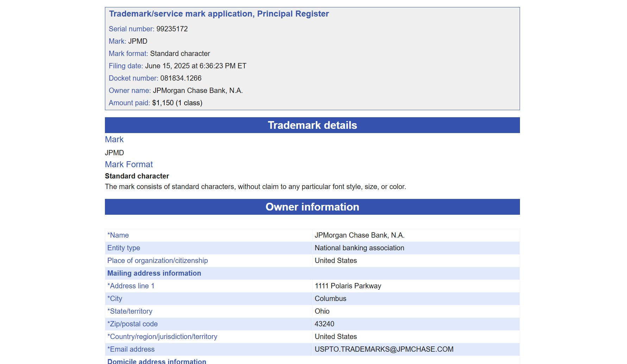The height and width of the screenshot is (364, 627).
Task: Click the 'Entity type' label
Action: coord(124,248)
